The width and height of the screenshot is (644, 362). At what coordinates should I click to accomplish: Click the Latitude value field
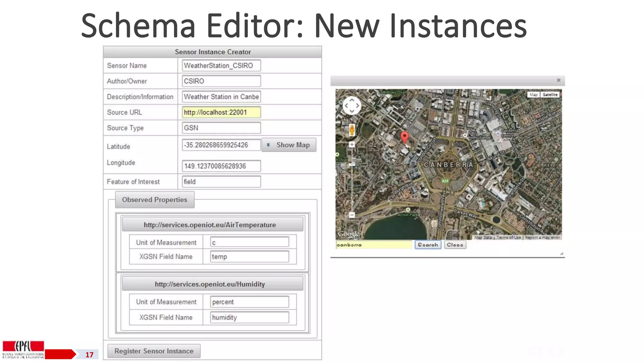coord(221,145)
